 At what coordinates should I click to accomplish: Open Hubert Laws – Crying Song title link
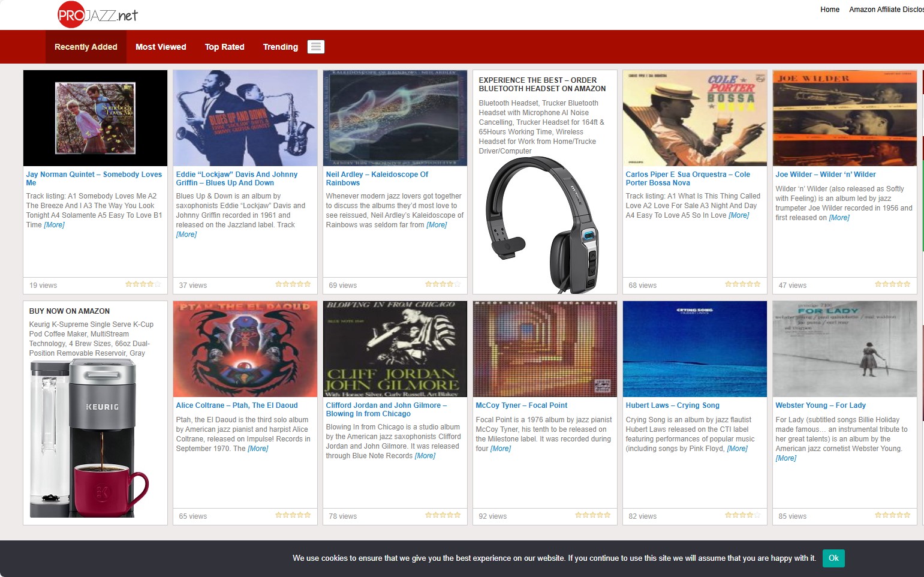(673, 405)
